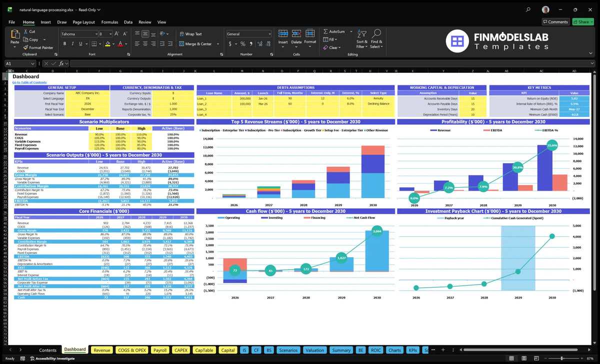The width and height of the screenshot is (600, 364).
Task: Click the Borders icon in Font group
Action: click(94, 44)
